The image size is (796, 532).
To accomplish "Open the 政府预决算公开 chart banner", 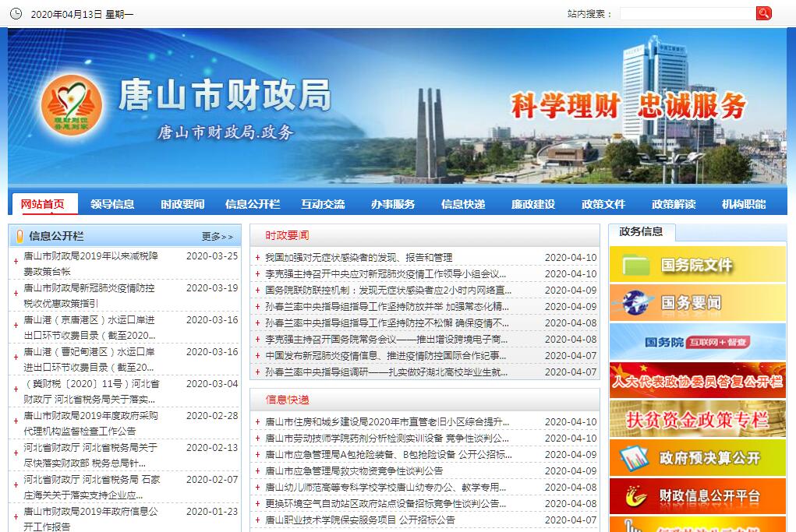I will click(697, 458).
